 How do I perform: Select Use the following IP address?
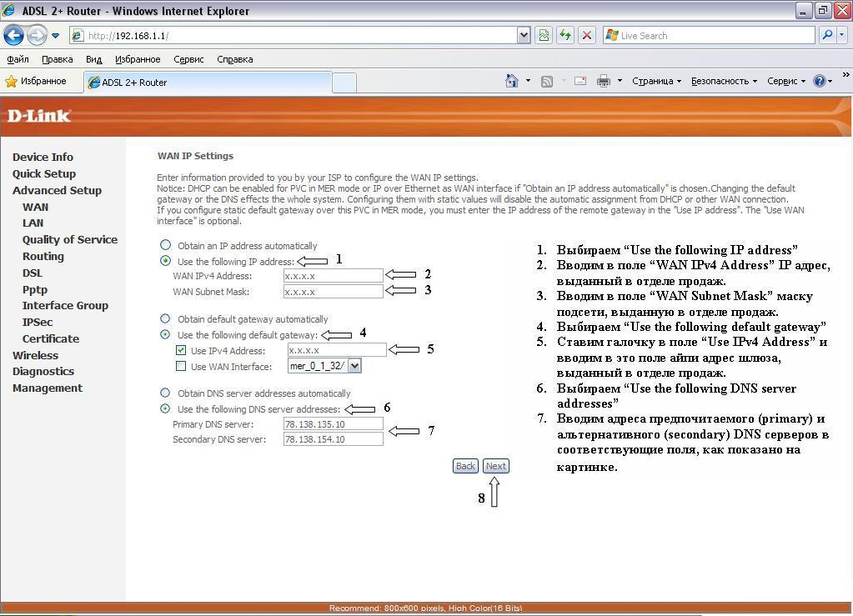tap(165, 261)
